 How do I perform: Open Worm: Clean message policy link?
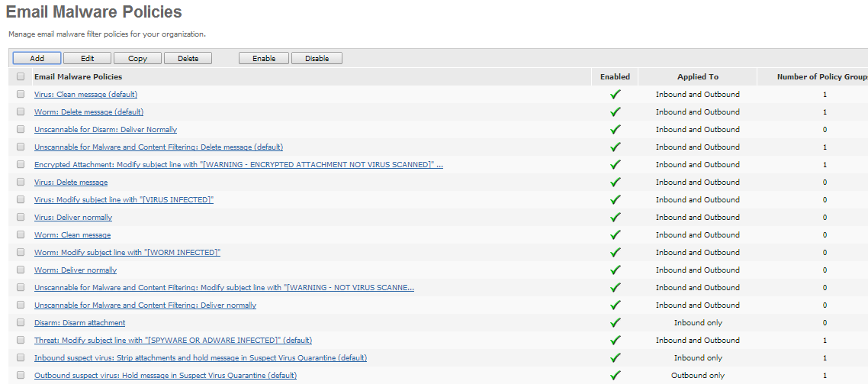pos(72,235)
